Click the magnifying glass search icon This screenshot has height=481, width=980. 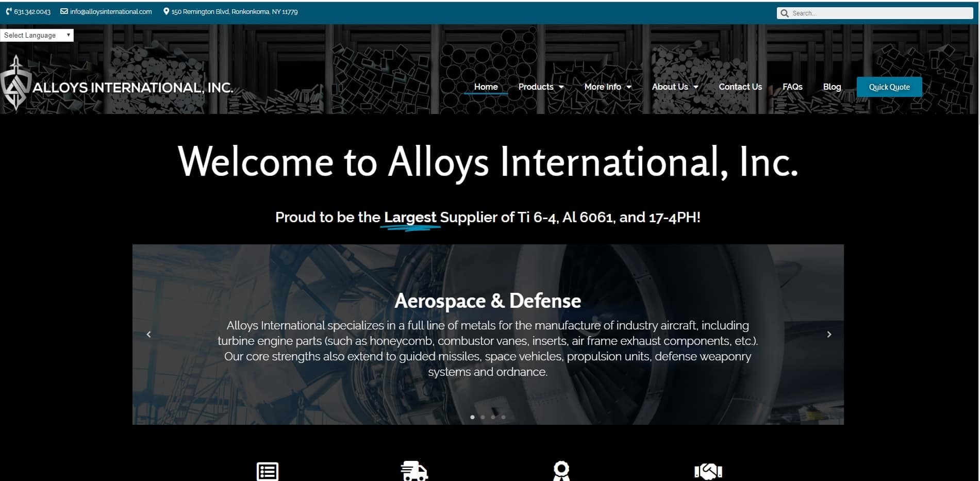point(785,13)
